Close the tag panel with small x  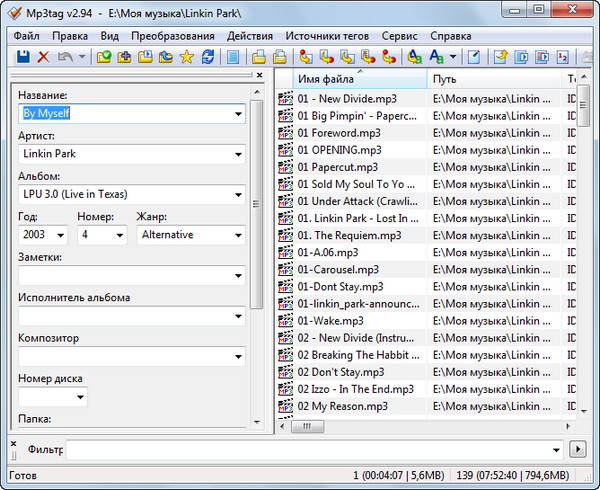click(x=259, y=75)
